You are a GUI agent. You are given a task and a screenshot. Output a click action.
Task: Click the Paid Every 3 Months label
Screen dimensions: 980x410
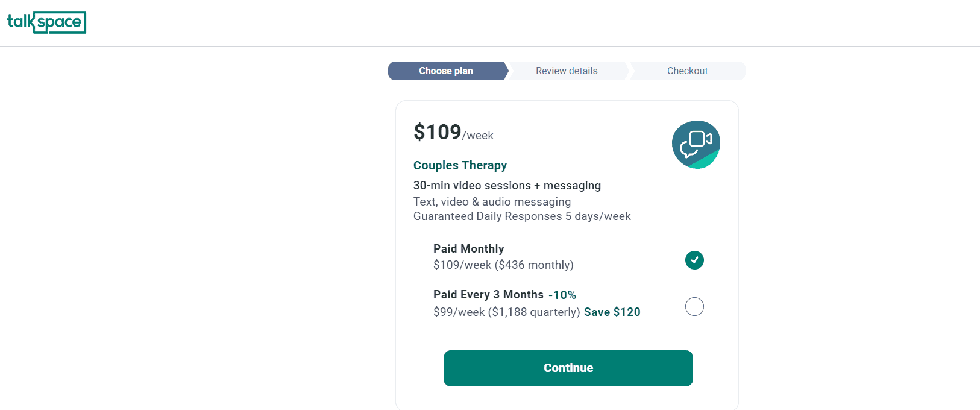click(x=488, y=295)
